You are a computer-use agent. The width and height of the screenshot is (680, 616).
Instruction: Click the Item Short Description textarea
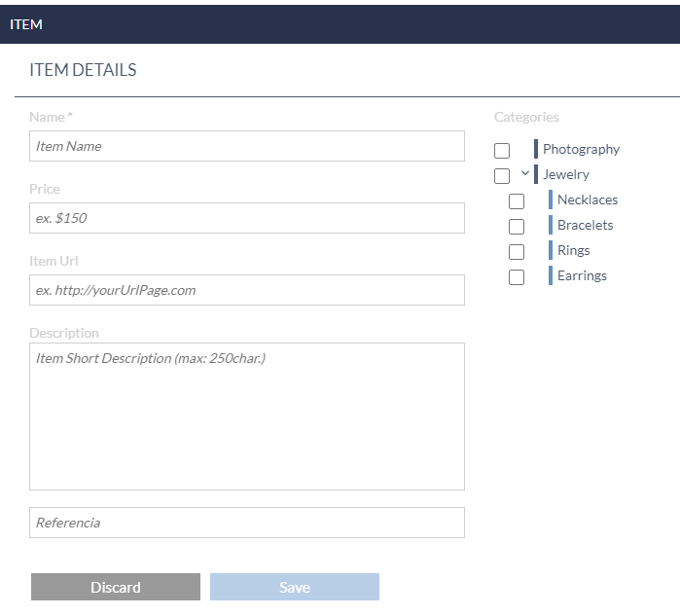pos(247,416)
